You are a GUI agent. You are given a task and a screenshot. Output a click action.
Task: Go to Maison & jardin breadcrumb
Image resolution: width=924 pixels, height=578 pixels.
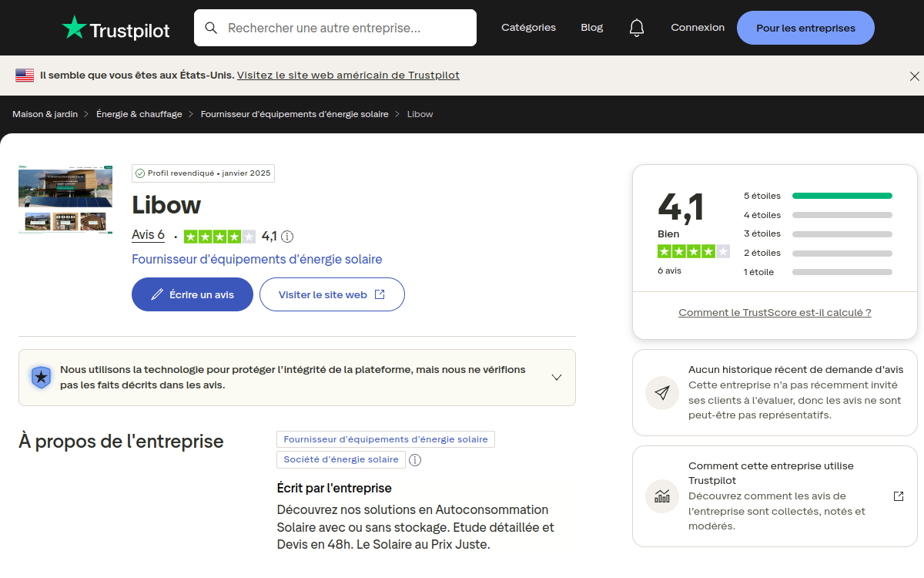point(45,114)
